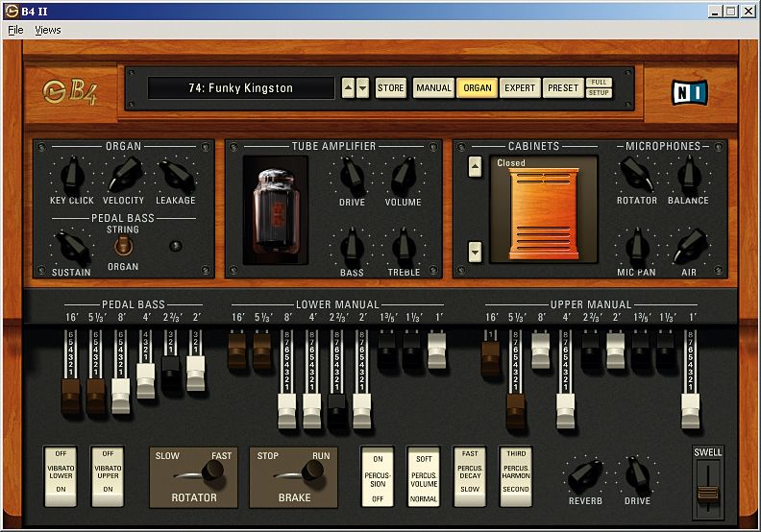Screen dimensions: 761x532
Task: Toggle Percussion Volume Soft/Normal switch
Action: click(x=423, y=476)
